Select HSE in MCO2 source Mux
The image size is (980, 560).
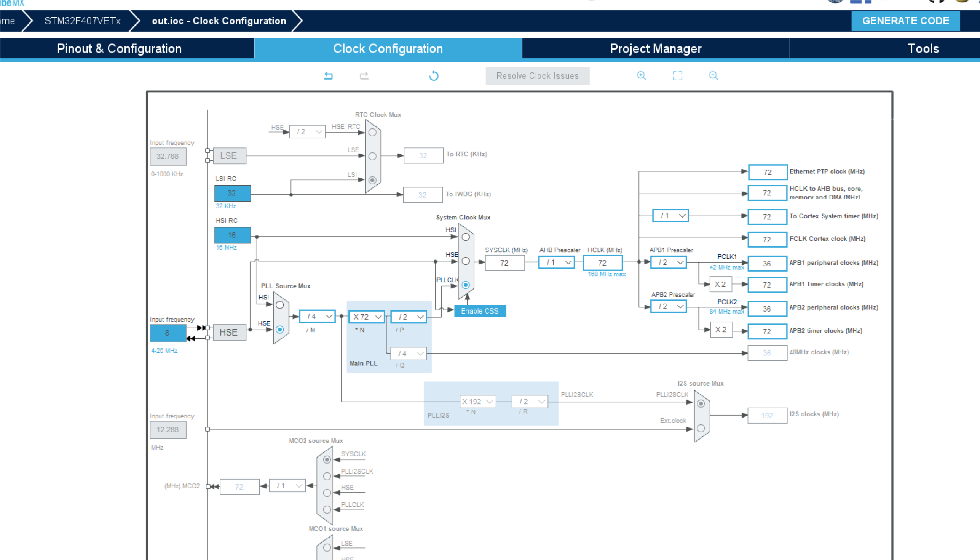[x=327, y=493]
